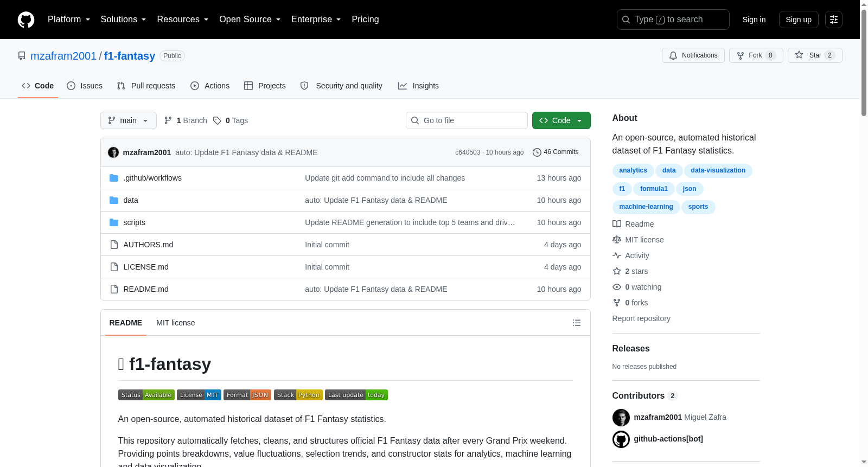Expand the Platform menu

pyautogui.click(x=69, y=20)
